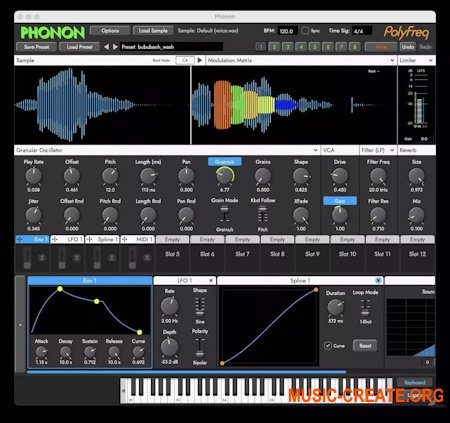The width and height of the screenshot is (450, 423).
Task: Click the envelope Sustain knob
Action: (90, 352)
